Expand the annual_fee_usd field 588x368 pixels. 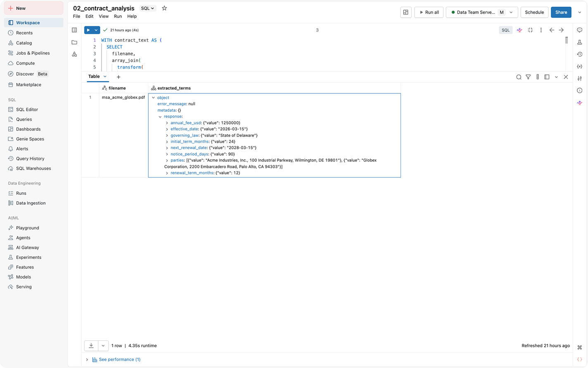pos(167,123)
